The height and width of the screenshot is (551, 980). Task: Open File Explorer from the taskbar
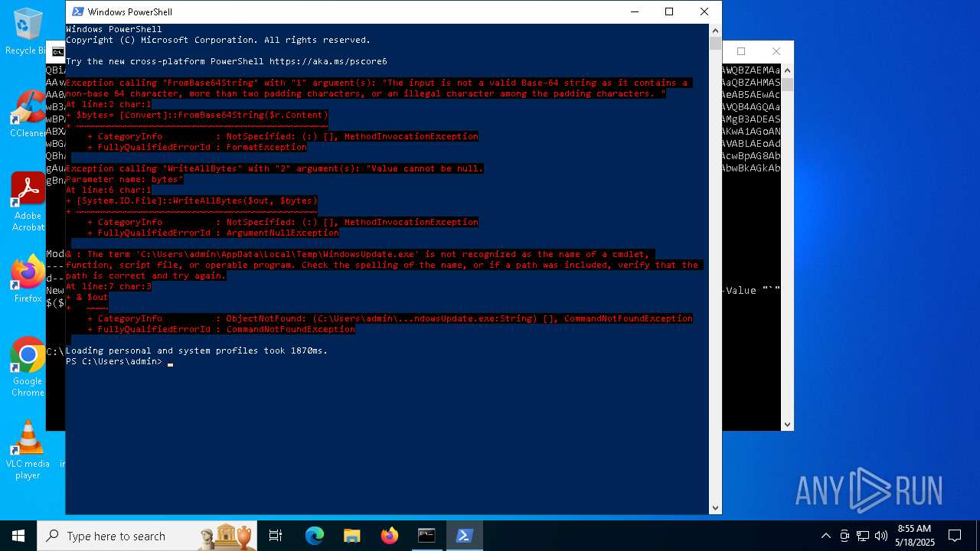coord(351,536)
